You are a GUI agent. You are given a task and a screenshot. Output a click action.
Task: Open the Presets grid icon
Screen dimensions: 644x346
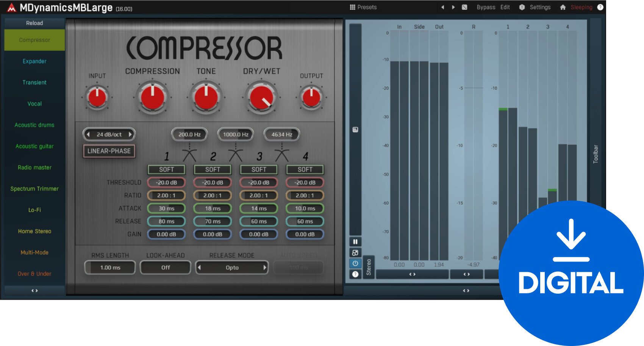point(352,7)
